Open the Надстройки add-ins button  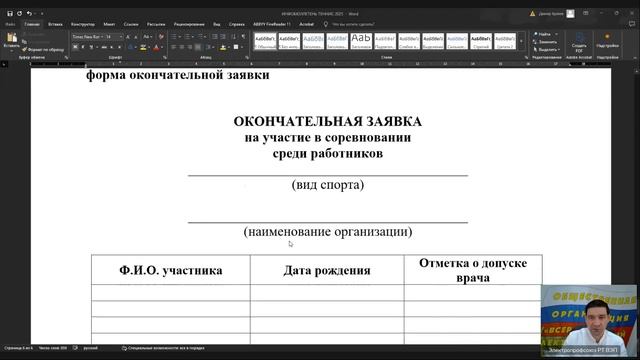(607, 41)
